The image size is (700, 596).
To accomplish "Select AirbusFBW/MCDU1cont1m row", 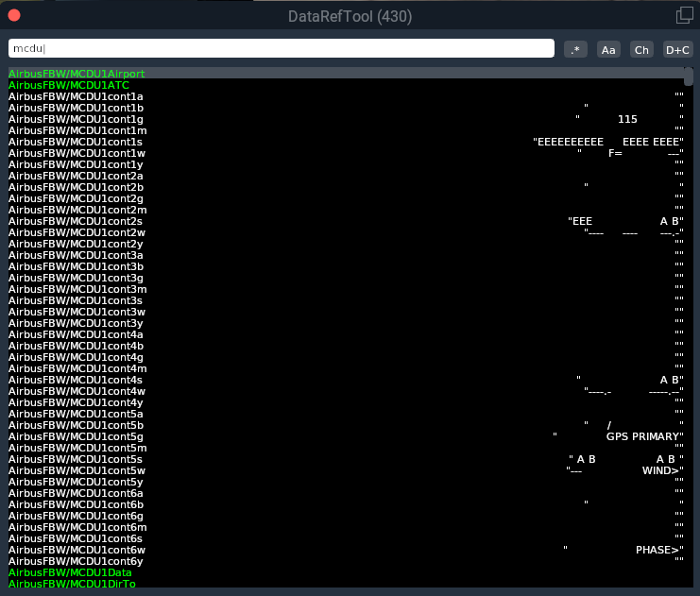I will (346, 130).
